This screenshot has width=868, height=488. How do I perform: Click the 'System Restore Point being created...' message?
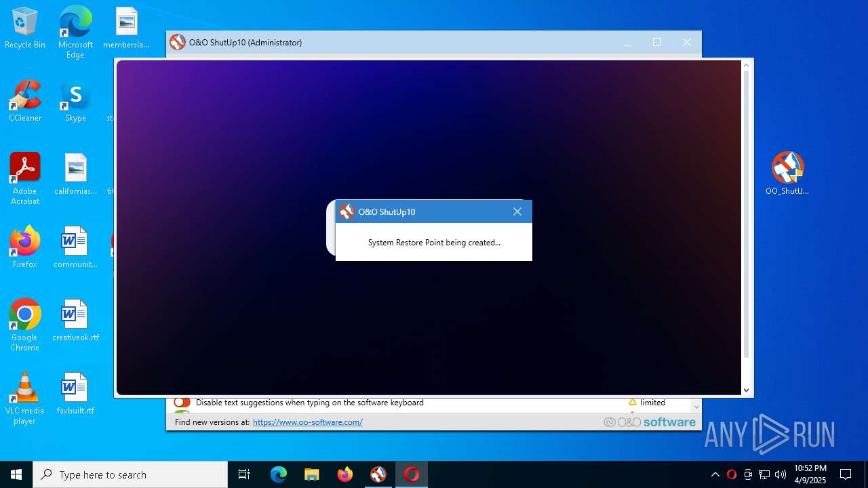(x=434, y=243)
